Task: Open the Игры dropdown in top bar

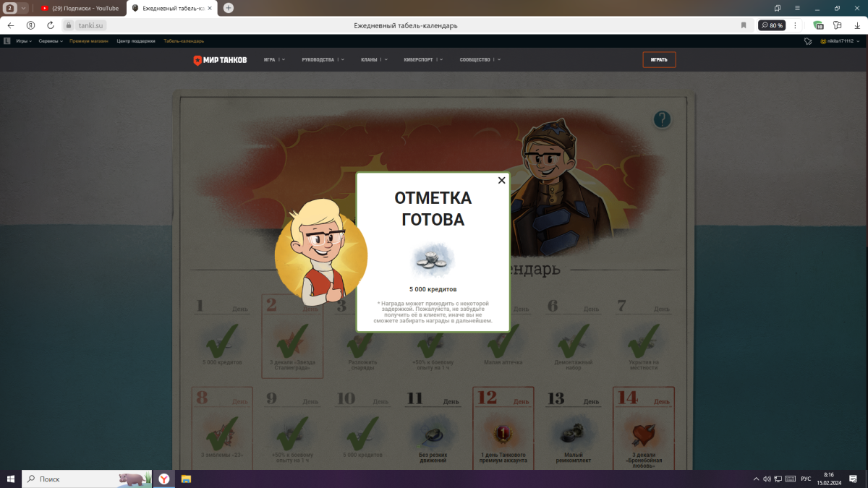Action: [24, 41]
